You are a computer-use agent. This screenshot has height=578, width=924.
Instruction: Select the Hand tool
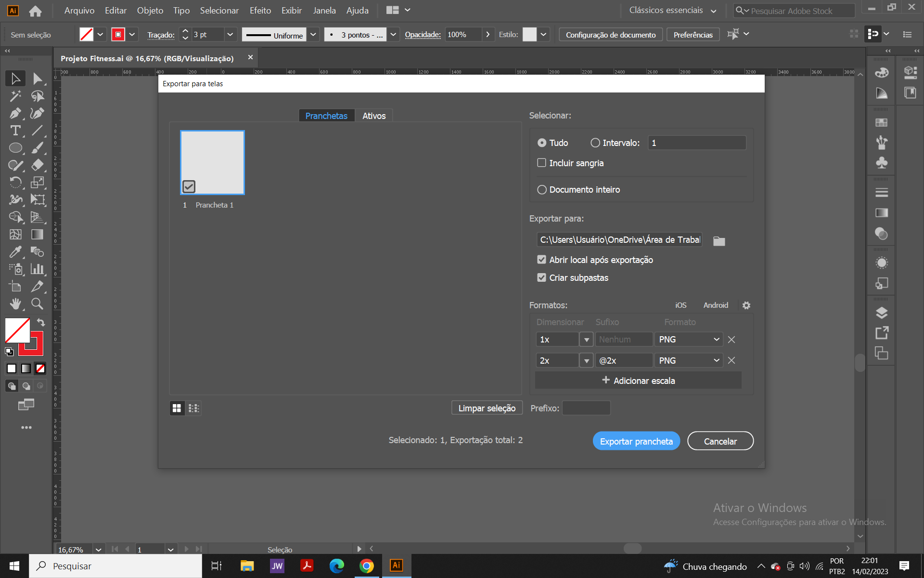tap(15, 304)
